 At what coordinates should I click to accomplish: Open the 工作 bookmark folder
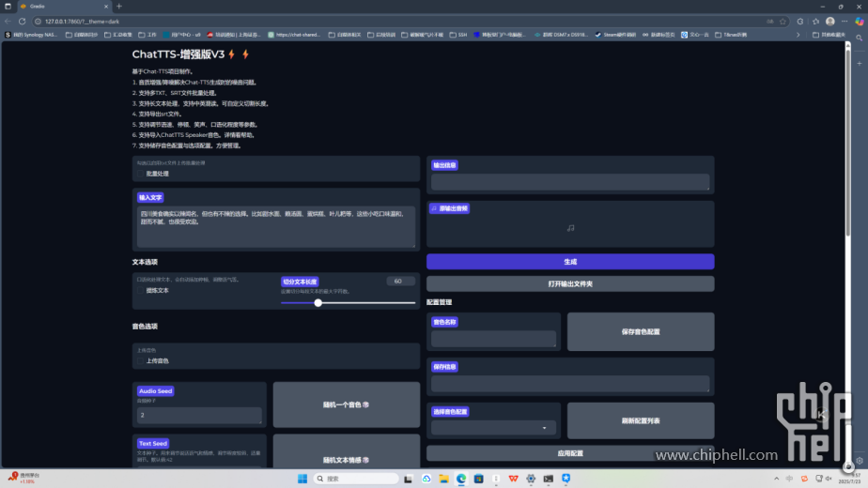coord(147,35)
